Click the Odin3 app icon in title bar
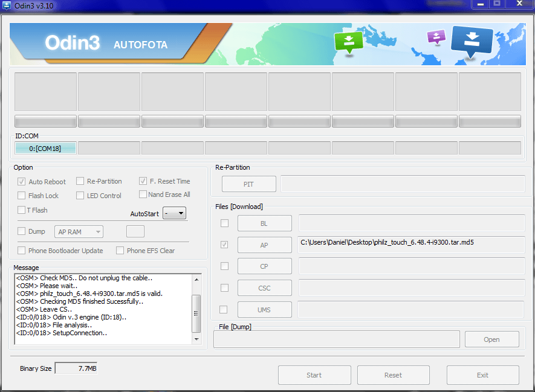Viewport: 535px width, 392px height. (7, 5)
